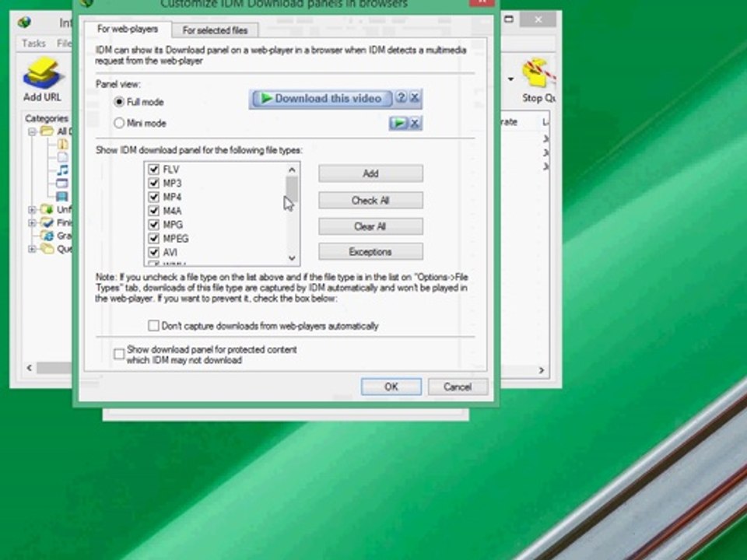This screenshot has height=560, width=747.
Task: Switch to the For web-players tab
Action: 127,29
